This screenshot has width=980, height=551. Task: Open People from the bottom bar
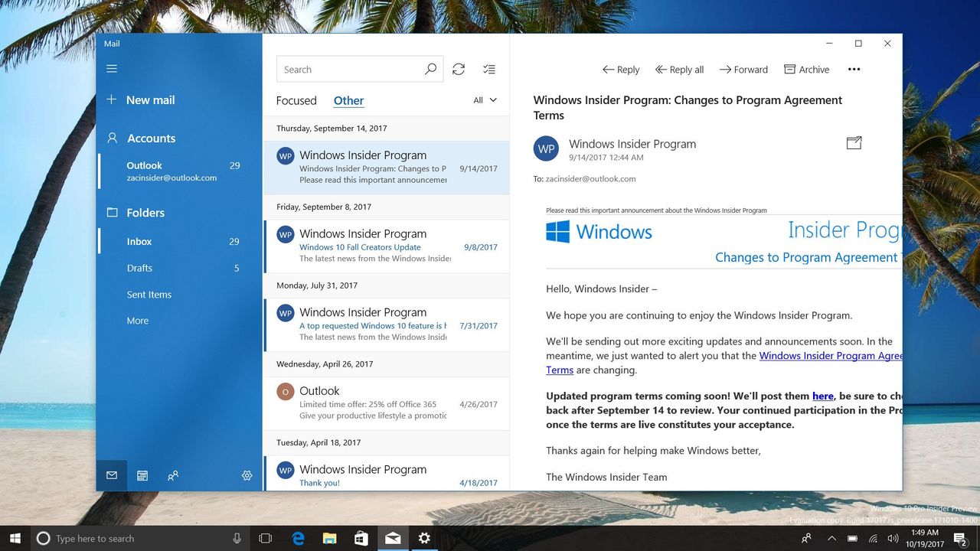point(173,475)
